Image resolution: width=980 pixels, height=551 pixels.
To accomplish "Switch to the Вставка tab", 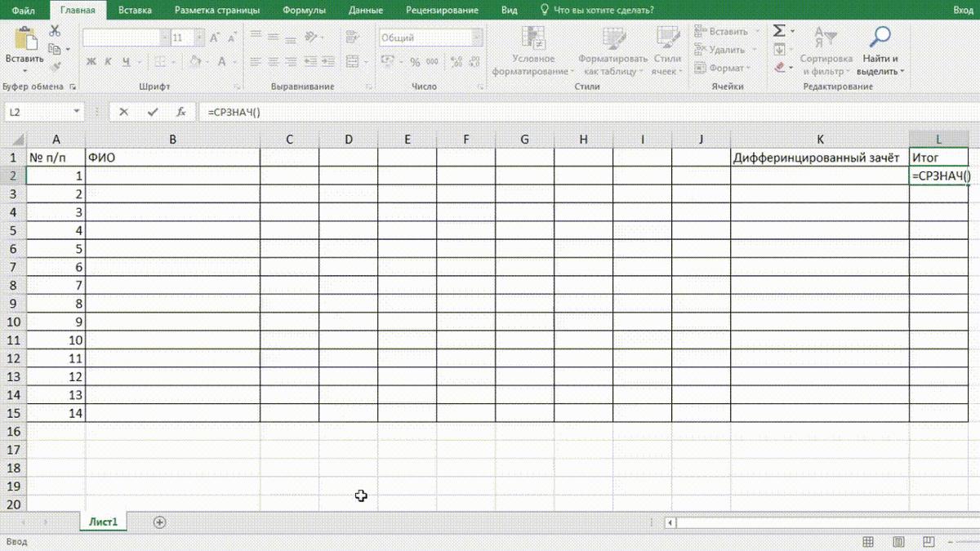I will [135, 11].
